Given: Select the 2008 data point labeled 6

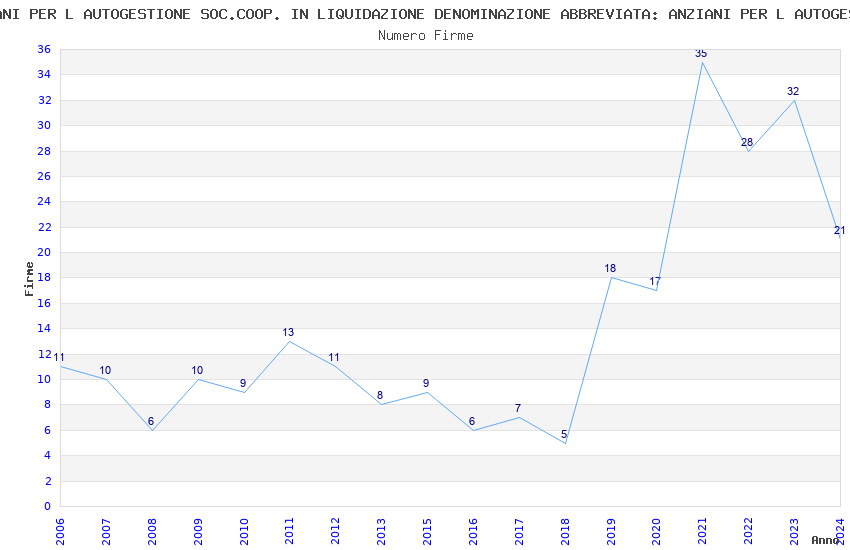Looking at the screenshot, I should pyautogui.click(x=151, y=422).
